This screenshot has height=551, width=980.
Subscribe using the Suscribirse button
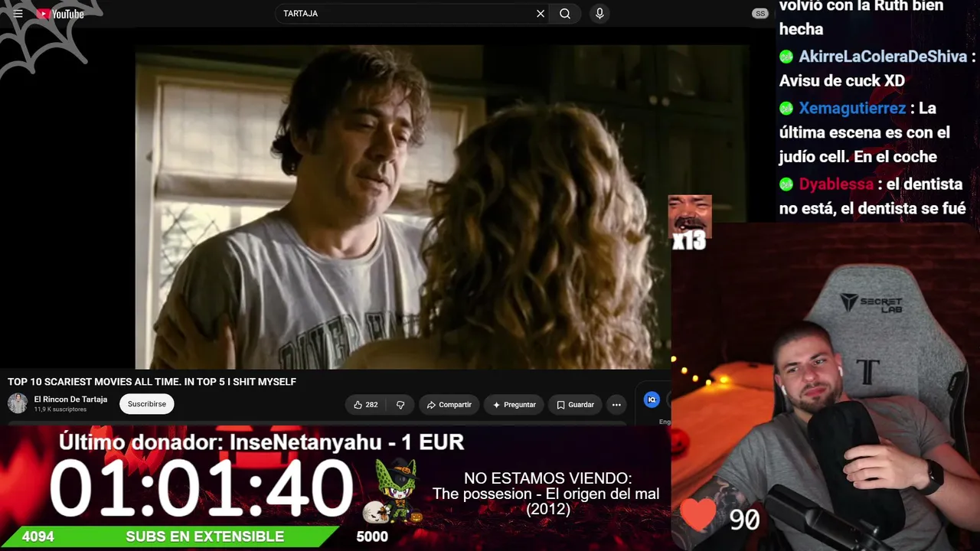147,404
